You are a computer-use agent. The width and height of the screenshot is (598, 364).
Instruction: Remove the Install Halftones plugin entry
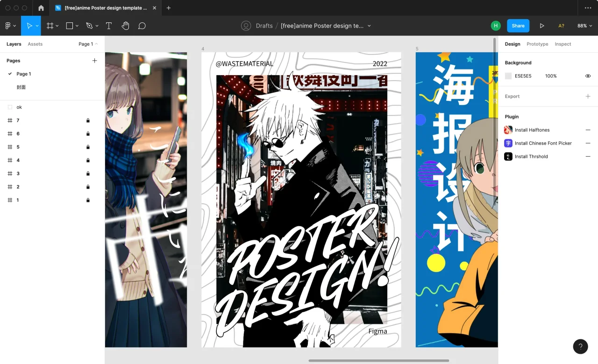588,130
